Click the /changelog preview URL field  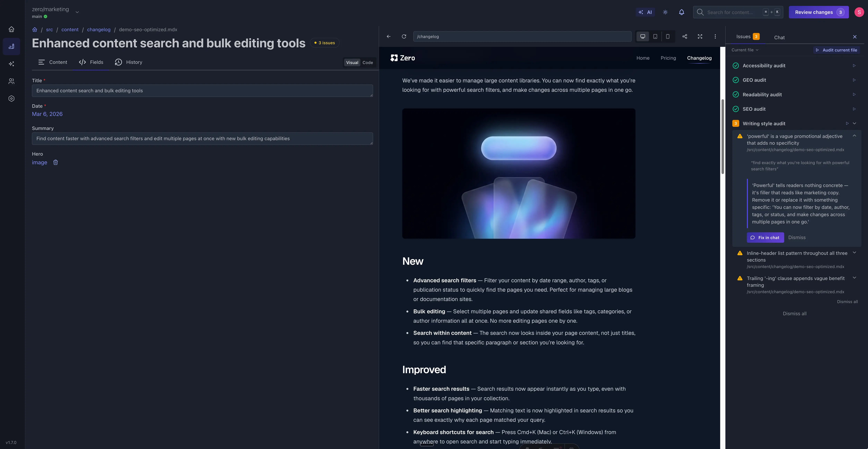(522, 36)
